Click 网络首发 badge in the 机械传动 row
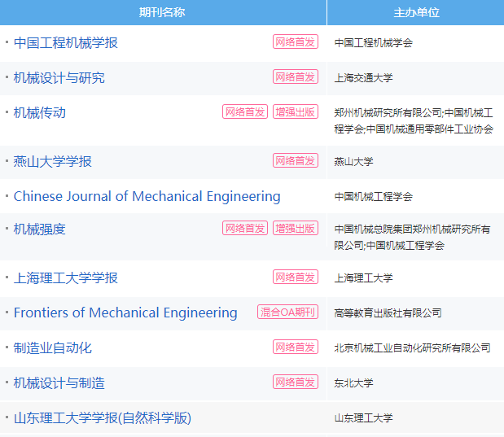Image resolution: width=504 pixels, height=437 pixels. click(x=245, y=111)
